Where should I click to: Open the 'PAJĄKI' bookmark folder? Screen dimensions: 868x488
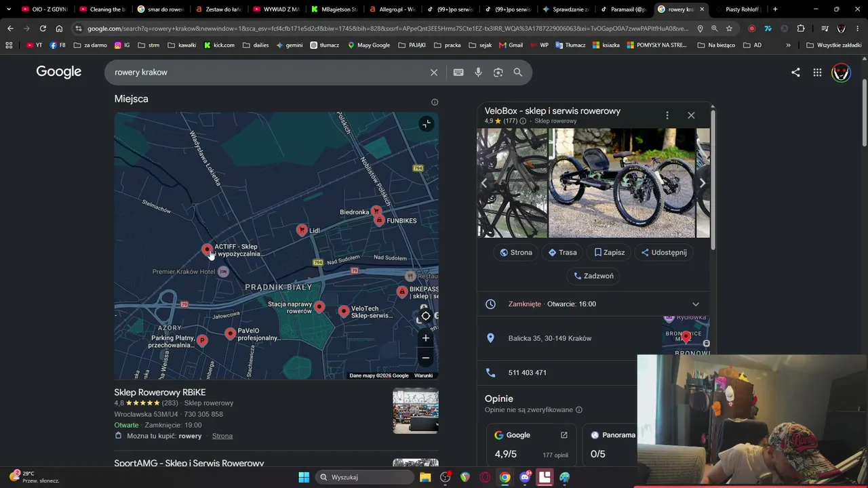(412, 45)
